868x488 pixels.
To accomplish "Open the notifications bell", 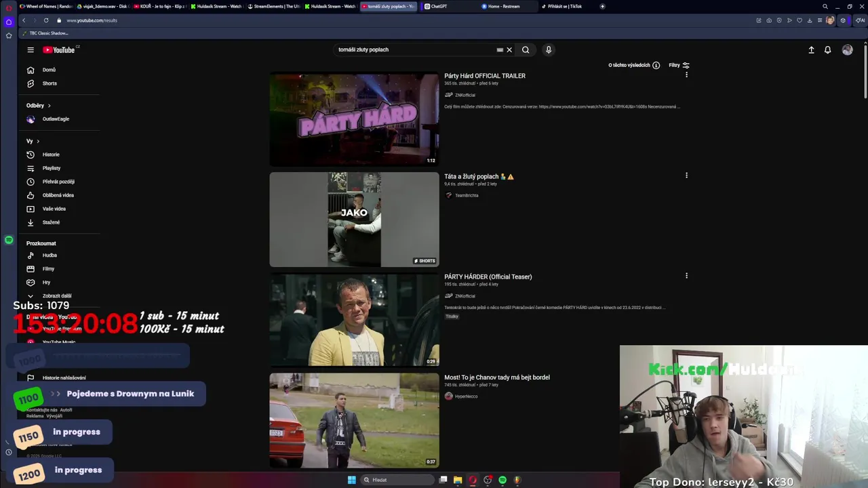I will [x=828, y=50].
